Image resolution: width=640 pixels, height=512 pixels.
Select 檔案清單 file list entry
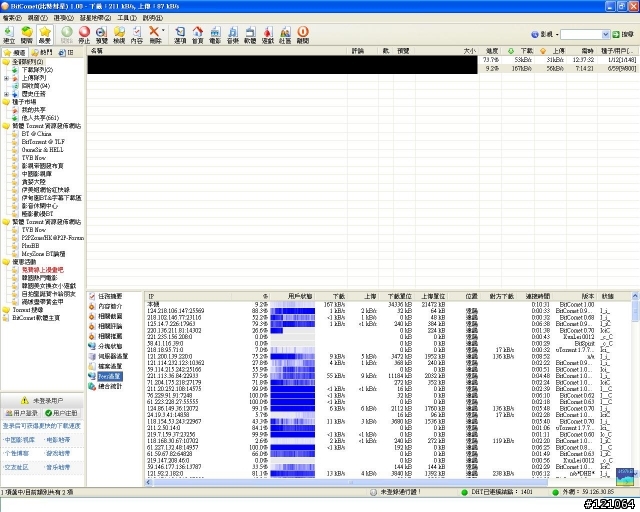tap(110, 366)
